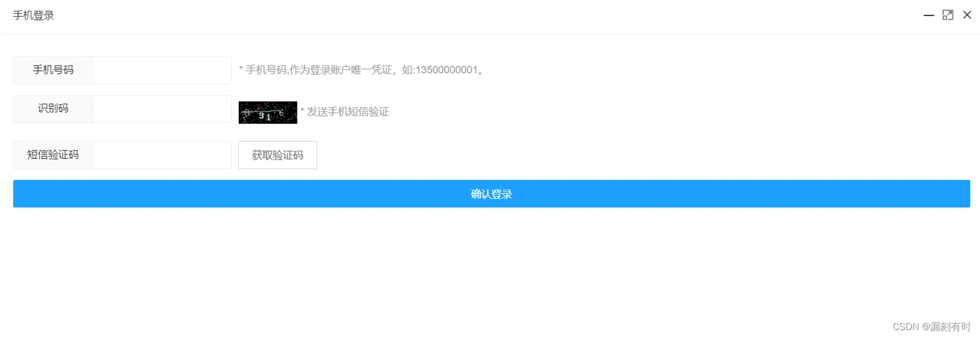Submit with the blue 确认登录 button

point(491,194)
